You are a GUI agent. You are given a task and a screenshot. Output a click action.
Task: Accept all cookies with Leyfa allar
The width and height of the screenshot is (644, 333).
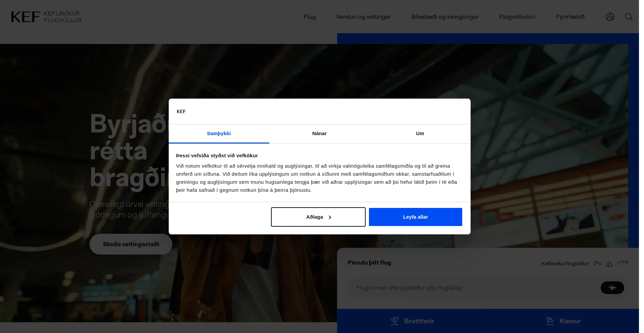(x=415, y=217)
